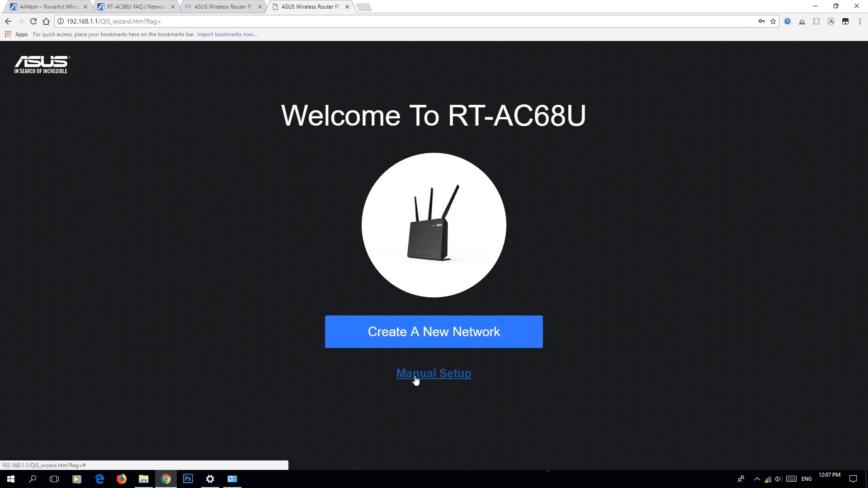
Task: Launch Firefox from taskbar
Action: [122, 479]
